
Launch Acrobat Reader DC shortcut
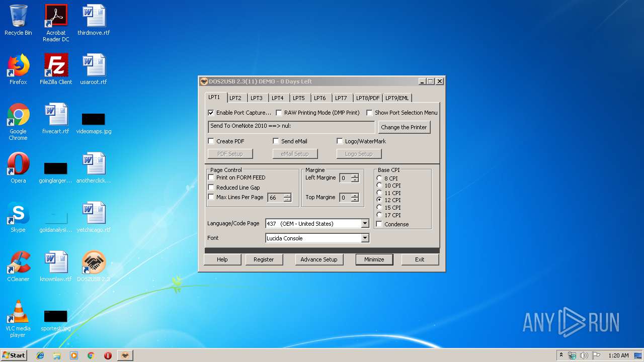tap(56, 23)
